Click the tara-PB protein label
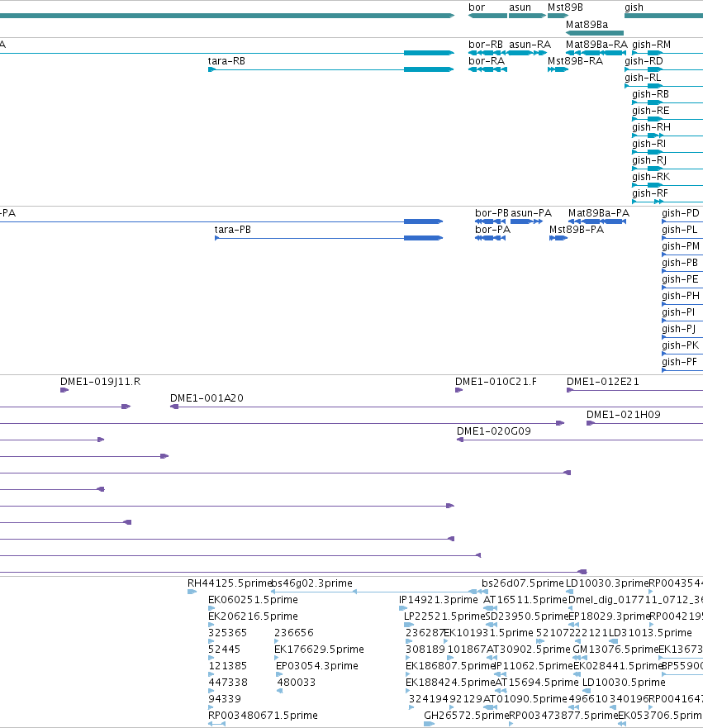Screen dimensions: 703x728 click(232, 230)
